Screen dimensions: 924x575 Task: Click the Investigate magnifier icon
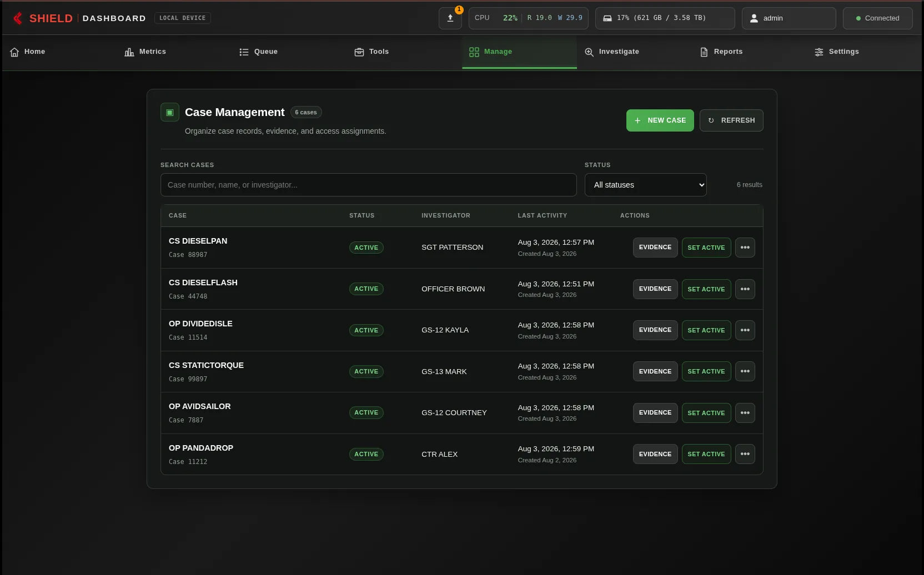point(589,52)
